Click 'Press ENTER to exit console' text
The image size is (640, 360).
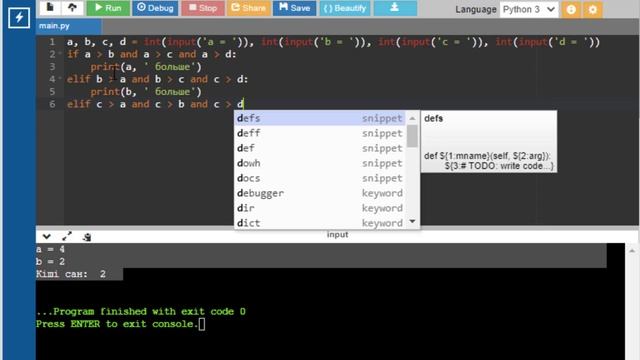(x=117, y=324)
